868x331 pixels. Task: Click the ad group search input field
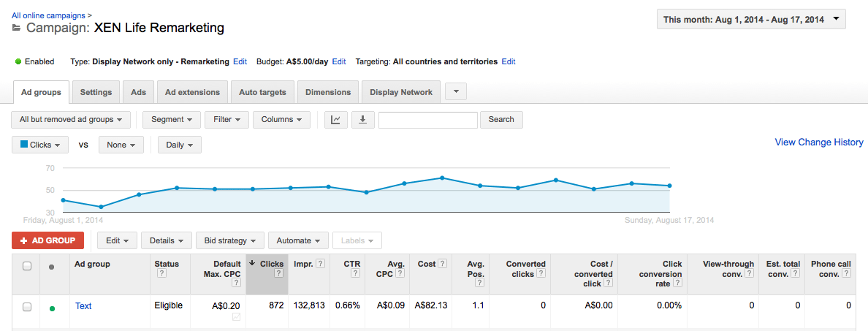point(427,120)
